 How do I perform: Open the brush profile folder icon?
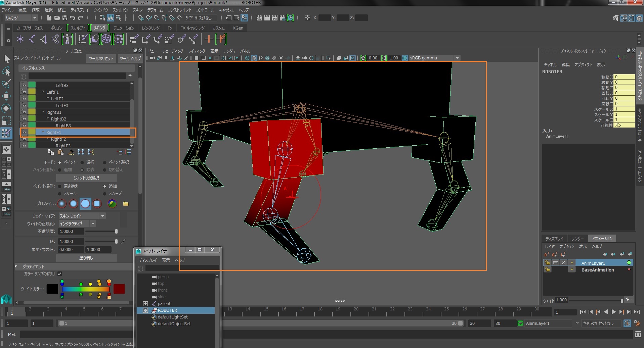point(126,204)
